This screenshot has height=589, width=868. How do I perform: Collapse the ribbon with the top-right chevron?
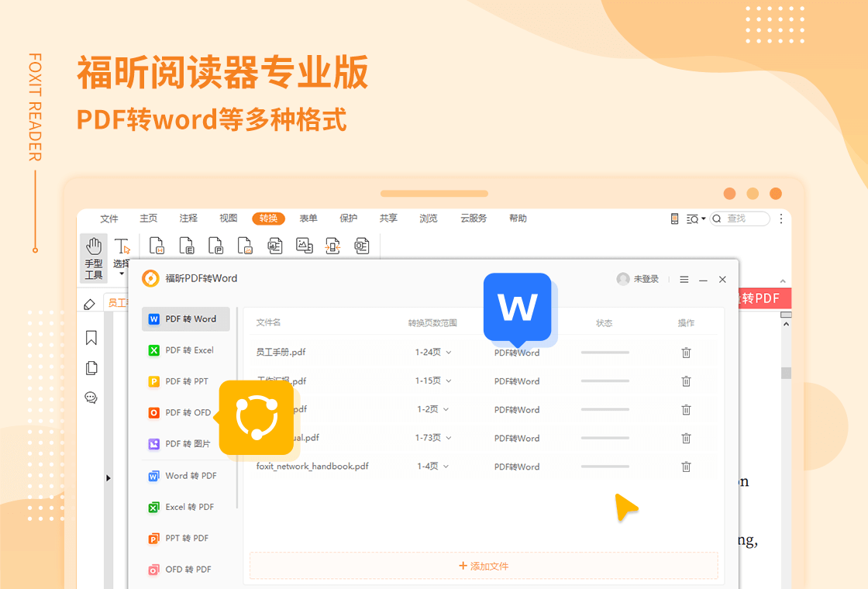(783, 281)
